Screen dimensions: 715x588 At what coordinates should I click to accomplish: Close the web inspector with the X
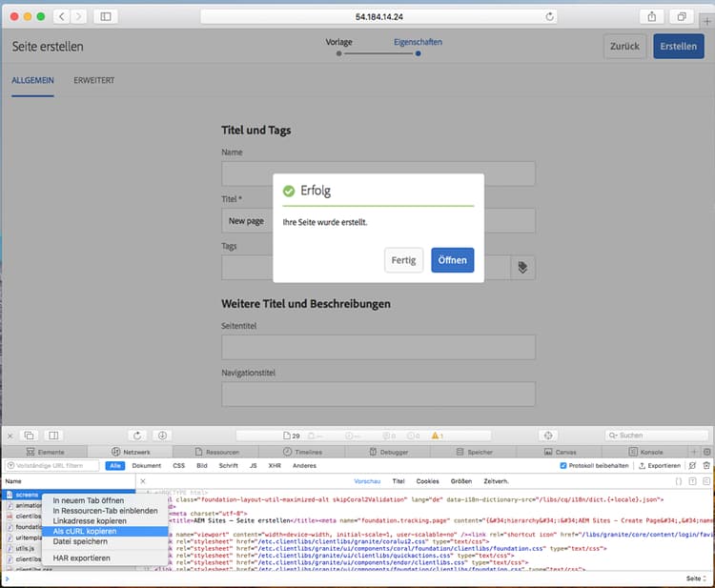pyautogui.click(x=10, y=436)
